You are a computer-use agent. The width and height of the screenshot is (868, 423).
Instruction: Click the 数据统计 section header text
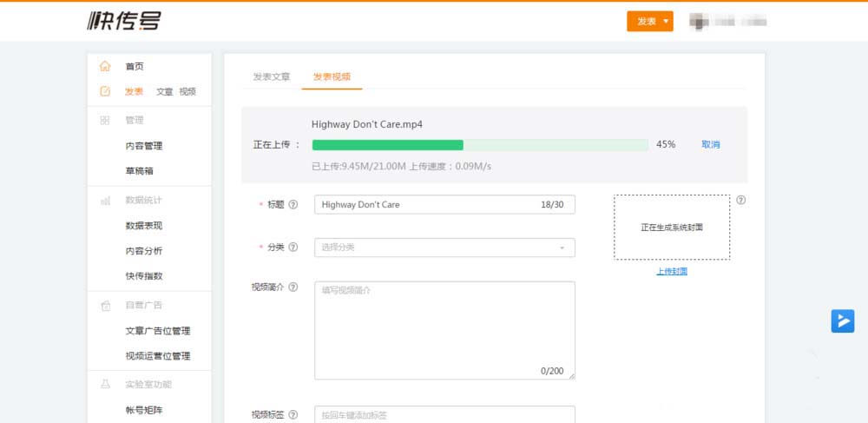coord(144,201)
